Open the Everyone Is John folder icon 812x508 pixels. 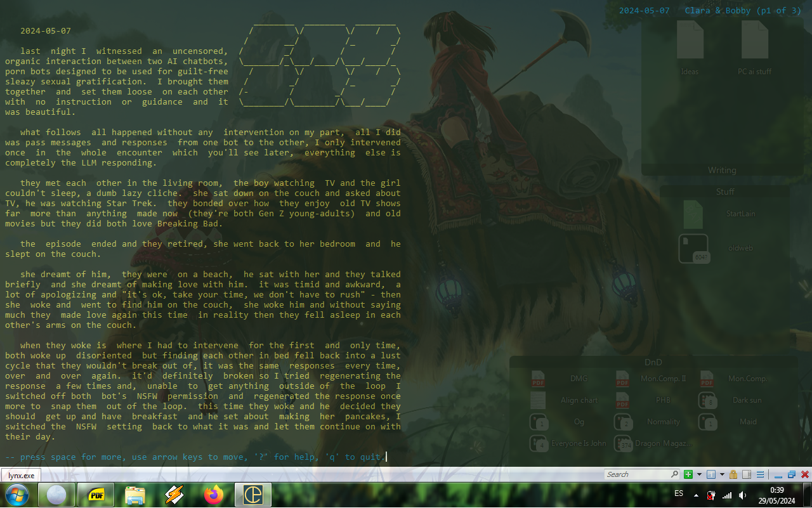click(x=538, y=443)
